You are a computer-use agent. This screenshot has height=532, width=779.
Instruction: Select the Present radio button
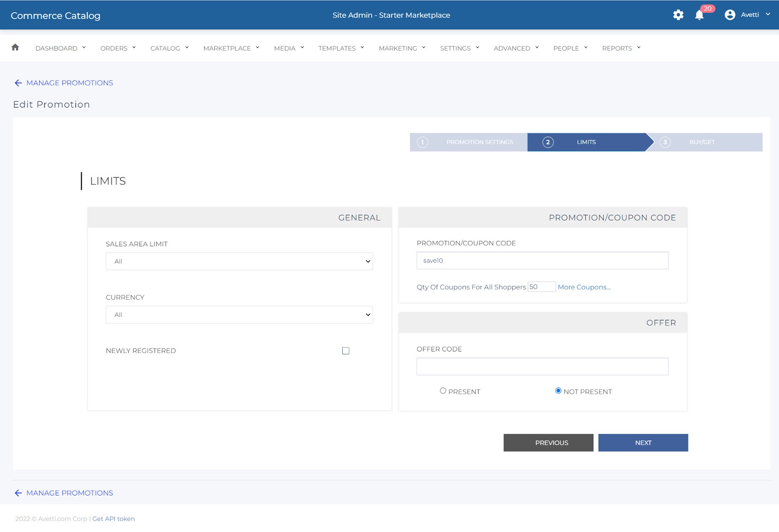(x=443, y=391)
